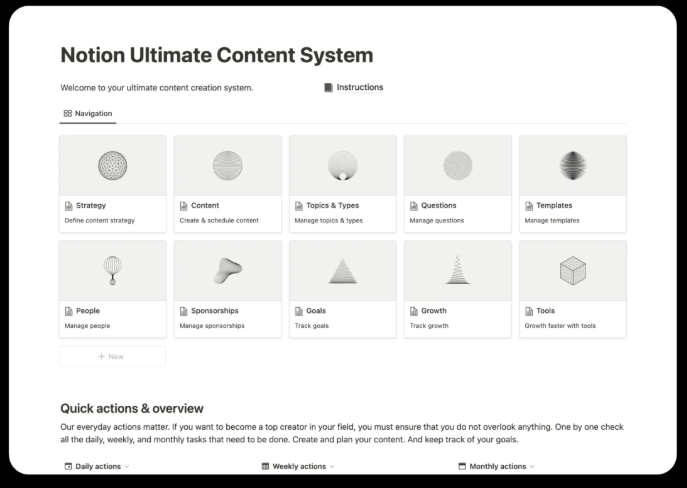Select the Daily actions view tab
Viewport: 687px width, 488px height.
point(97,466)
